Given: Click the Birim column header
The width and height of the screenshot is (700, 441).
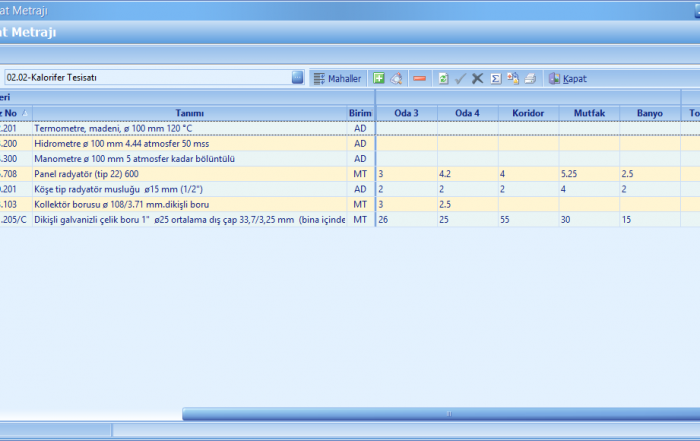Looking at the screenshot, I should pos(360,113).
